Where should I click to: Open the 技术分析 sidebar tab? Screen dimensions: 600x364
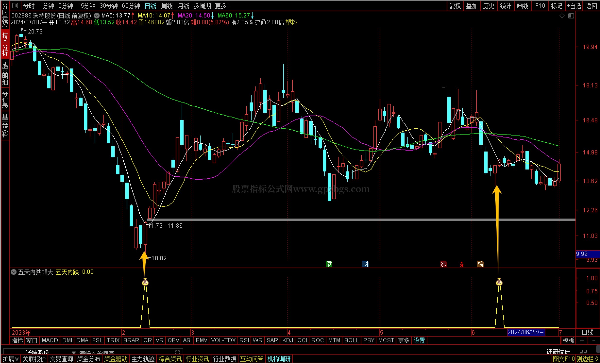[5, 44]
